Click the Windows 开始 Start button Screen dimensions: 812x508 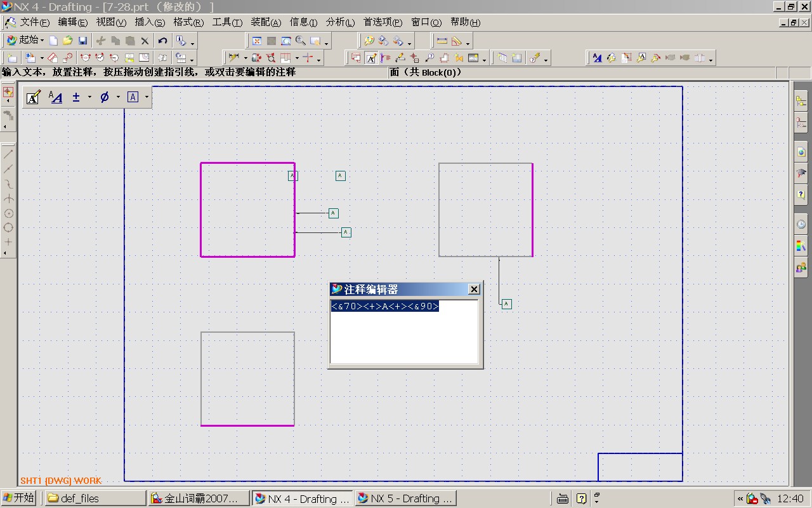tap(19, 498)
